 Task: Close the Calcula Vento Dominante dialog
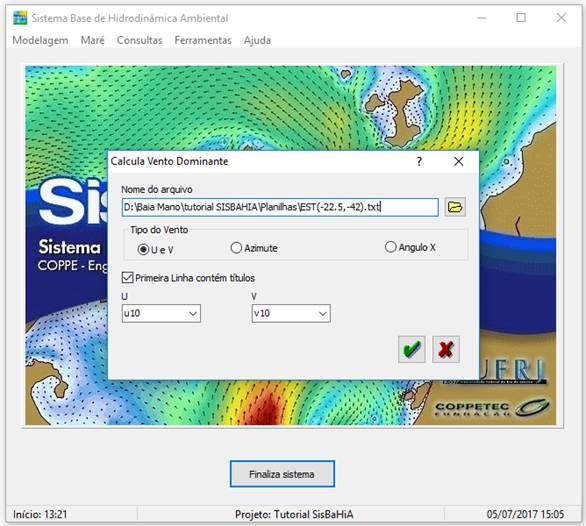459,161
